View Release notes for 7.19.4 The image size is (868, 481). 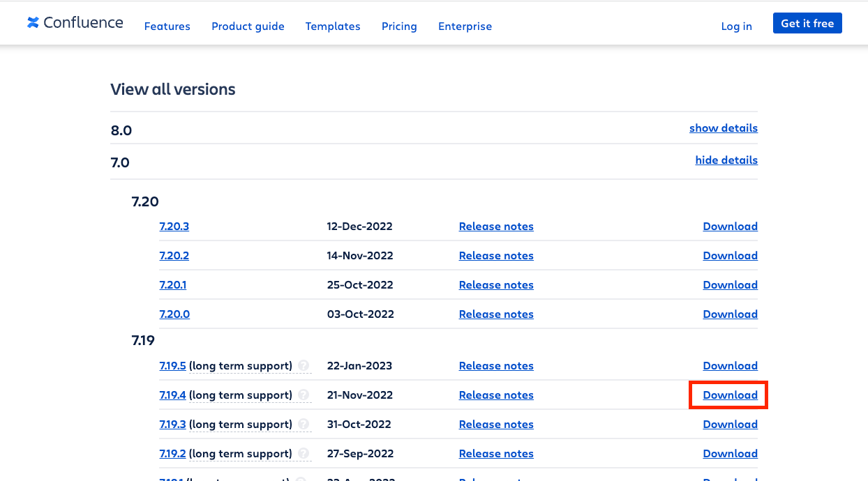496,395
